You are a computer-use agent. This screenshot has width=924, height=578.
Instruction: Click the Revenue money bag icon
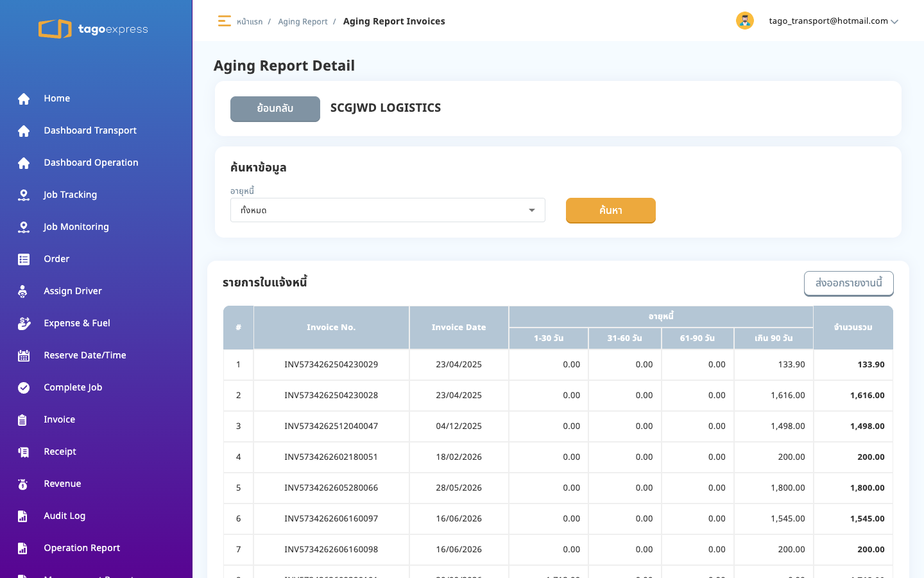pyautogui.click(x=23, y=484)
